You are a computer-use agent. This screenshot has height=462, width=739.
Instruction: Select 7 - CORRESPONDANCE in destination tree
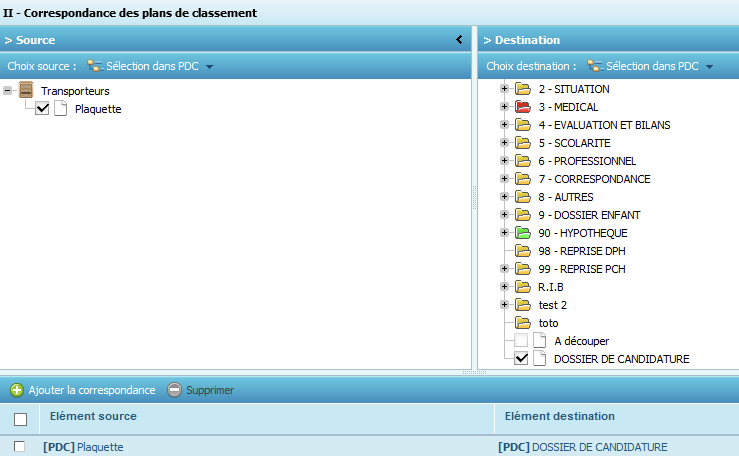[602, 179]
